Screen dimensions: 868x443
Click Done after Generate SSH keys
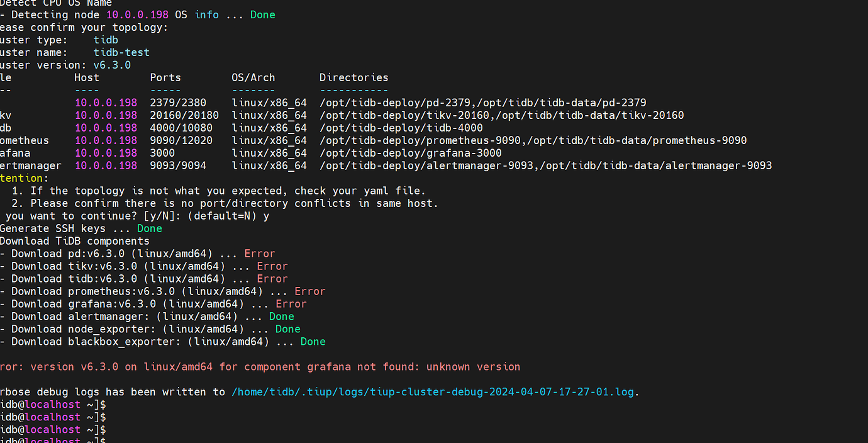(x=150, y=229)
